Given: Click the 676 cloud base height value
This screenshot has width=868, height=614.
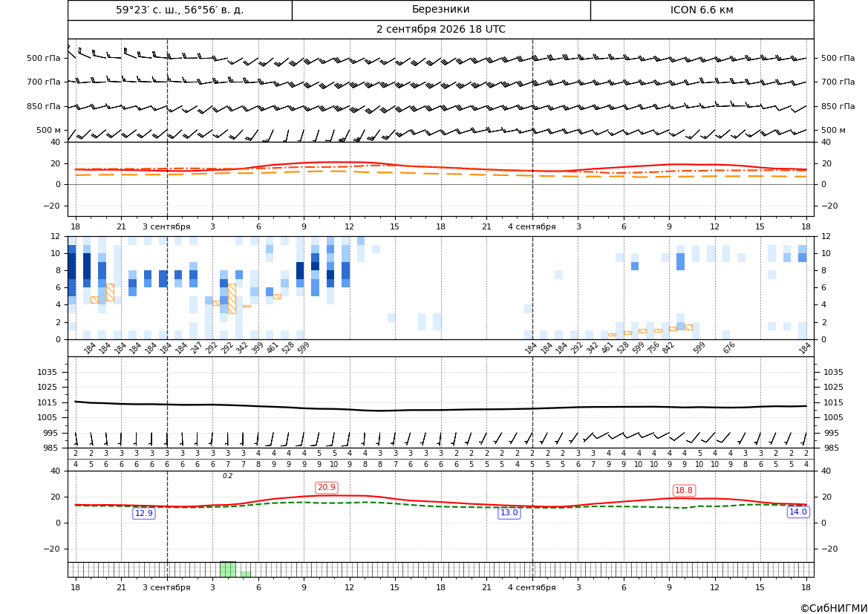Looking at the screenshot, I should [x=729, y=347].
